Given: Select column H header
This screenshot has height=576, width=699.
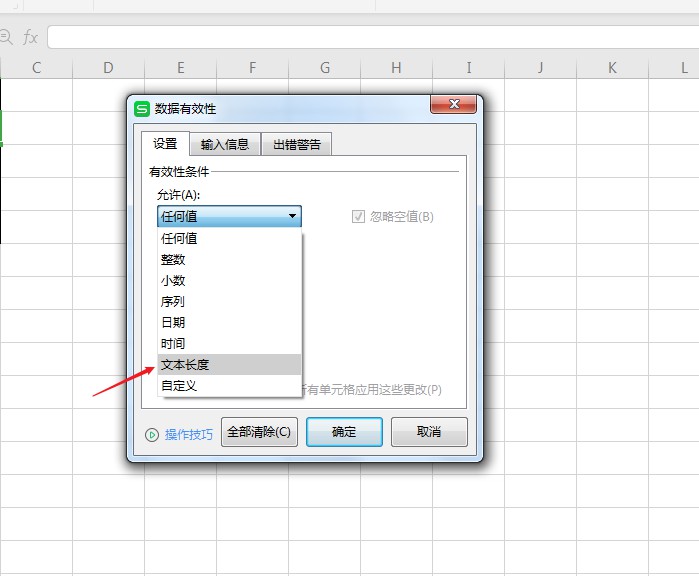Looking at the screenshot, I should [x=396, y=68].
